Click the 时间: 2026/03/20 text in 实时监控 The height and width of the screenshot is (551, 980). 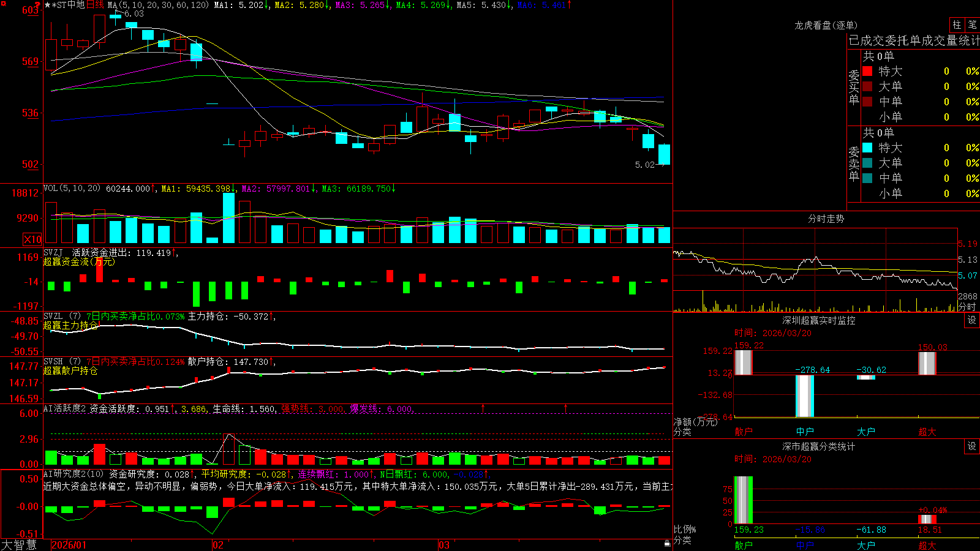coord(773,333)
